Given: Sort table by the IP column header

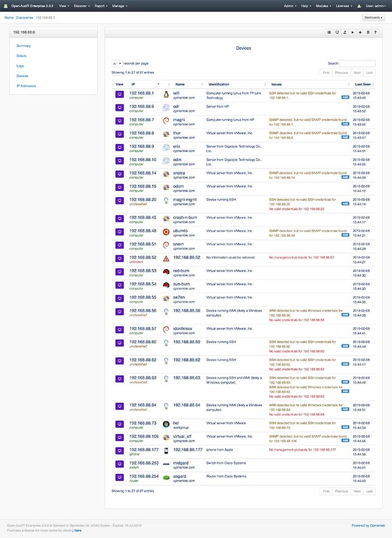Looking at the screenshot, I should 144,84.
